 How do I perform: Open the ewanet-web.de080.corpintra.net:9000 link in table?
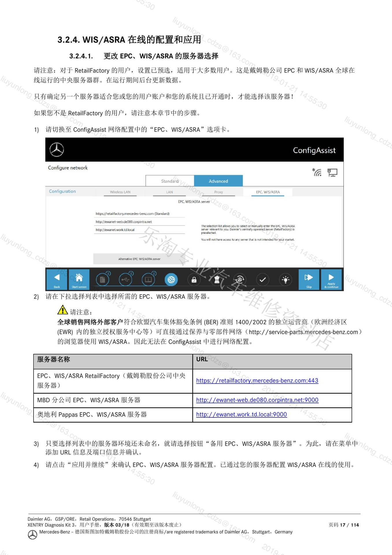click(257, 400)
